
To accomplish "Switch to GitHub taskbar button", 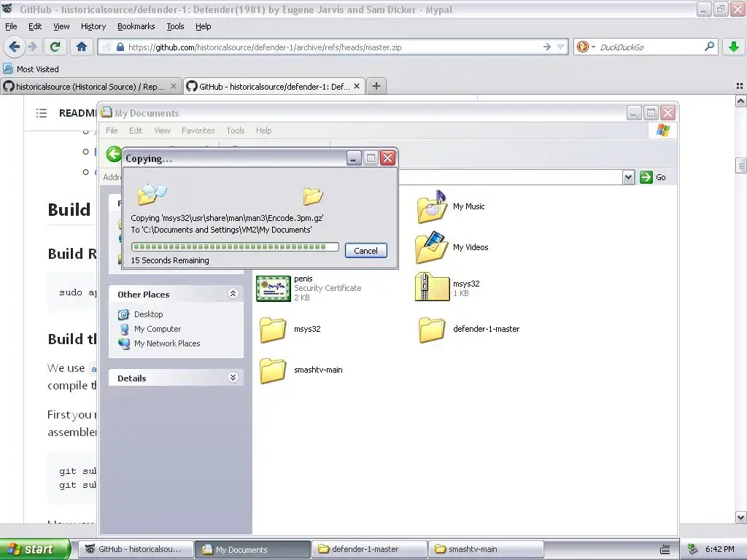I will click(136, 549).
